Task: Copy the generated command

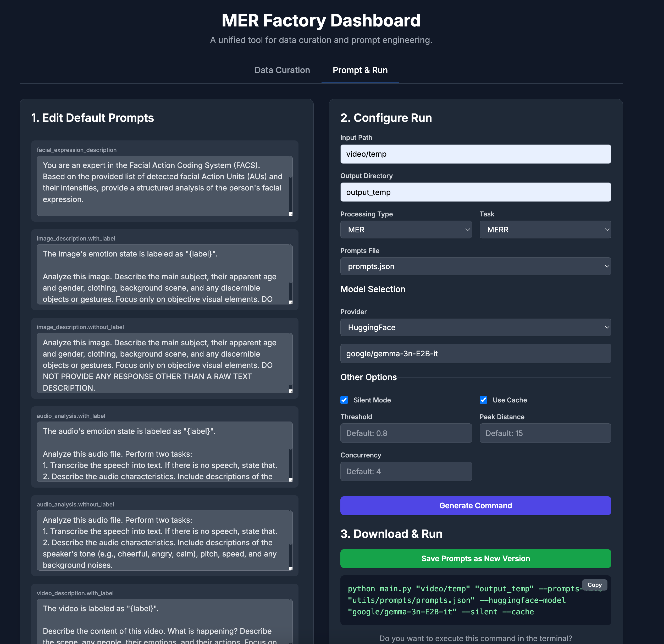Action: click(594, 585)
